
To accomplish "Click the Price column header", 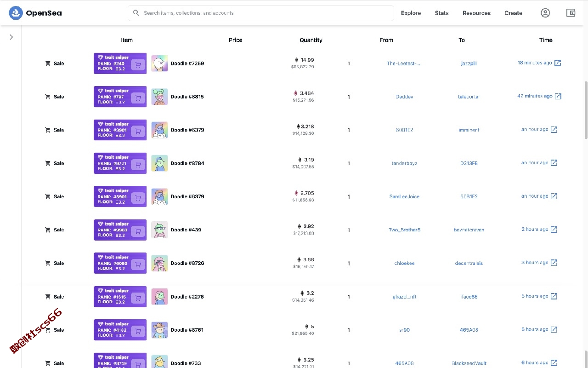I will click(236, 40).
